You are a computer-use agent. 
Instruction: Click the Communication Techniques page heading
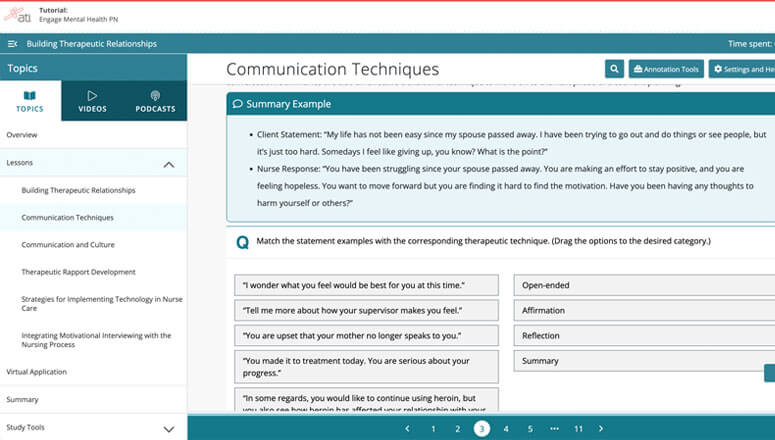point(333,69)
